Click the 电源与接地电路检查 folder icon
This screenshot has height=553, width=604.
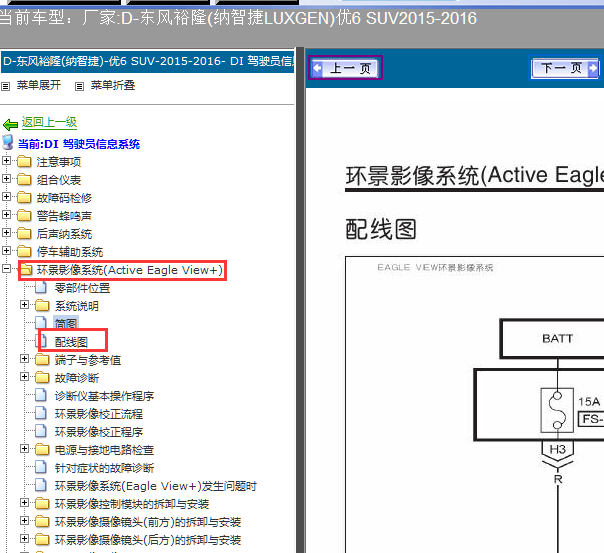pyautogui.click(x=42, y=450)
